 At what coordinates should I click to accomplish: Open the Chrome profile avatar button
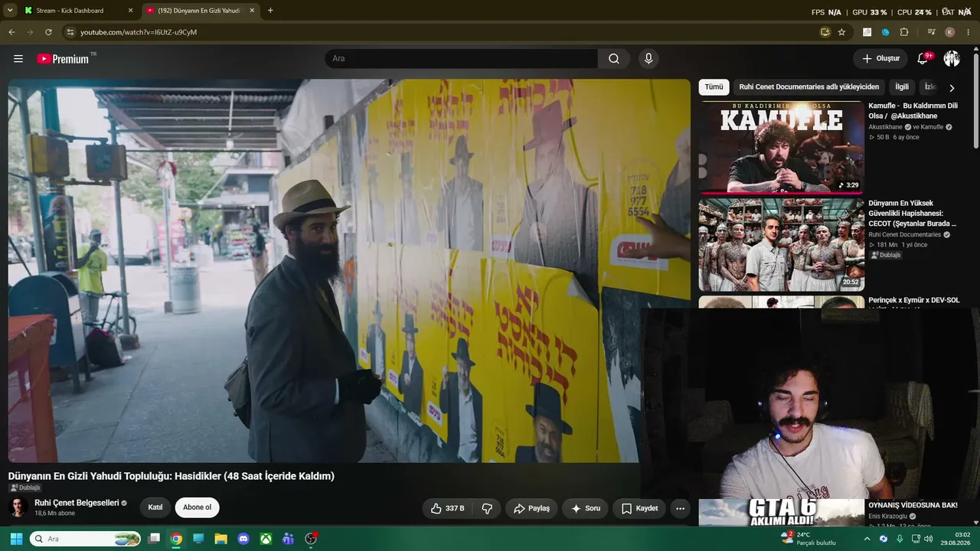point(949,32)
